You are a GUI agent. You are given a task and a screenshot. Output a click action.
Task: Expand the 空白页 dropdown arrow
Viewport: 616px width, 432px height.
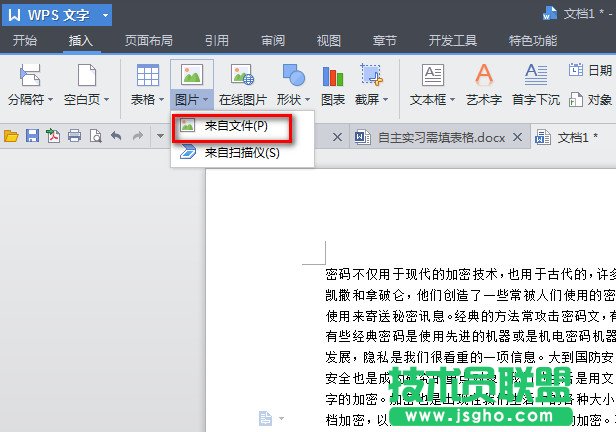(x=106, y=100)
